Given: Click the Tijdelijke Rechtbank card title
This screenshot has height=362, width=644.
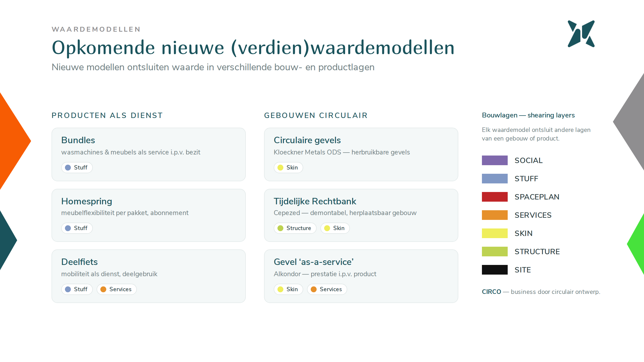Looking at the screenshot, I should (x=315, y=201).
